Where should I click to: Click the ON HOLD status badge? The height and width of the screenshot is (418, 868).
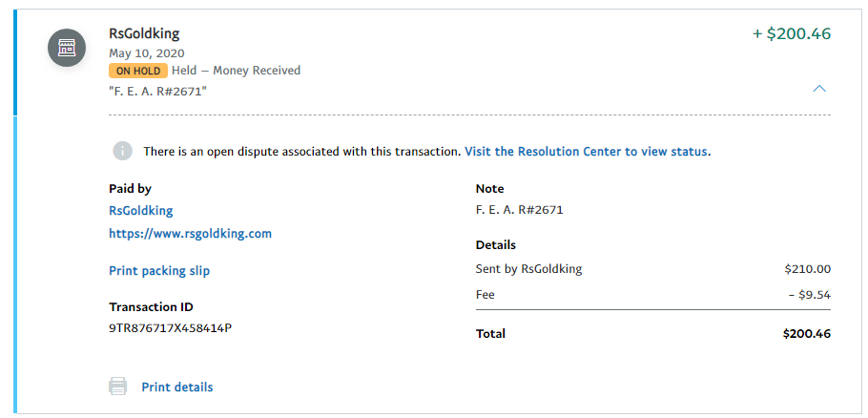click(138, 71)
